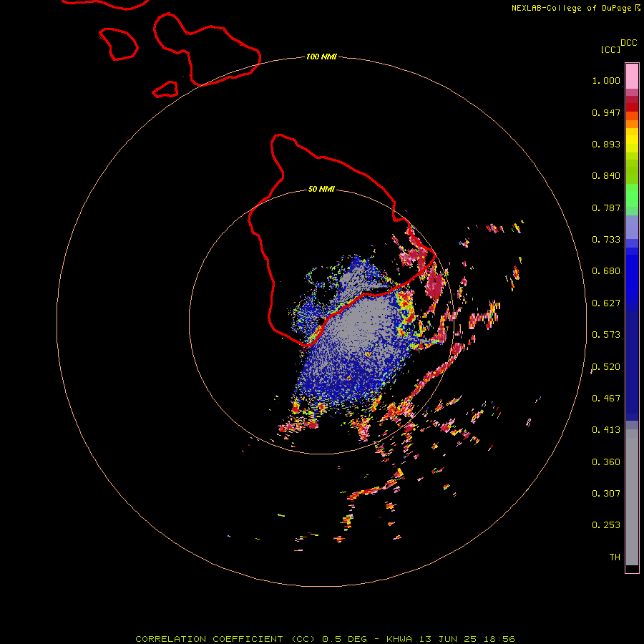
Task: Click the NEXLAB-College of DuPage label
Action: 571,8
